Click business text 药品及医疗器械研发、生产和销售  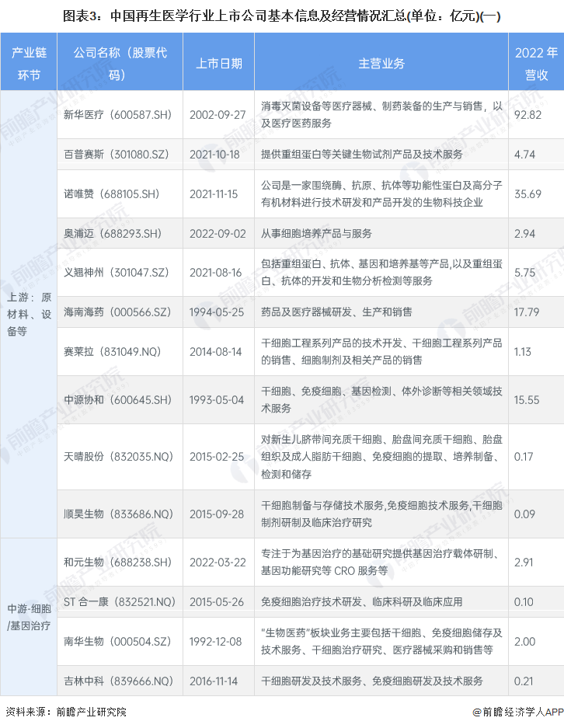tap(336, 312)
